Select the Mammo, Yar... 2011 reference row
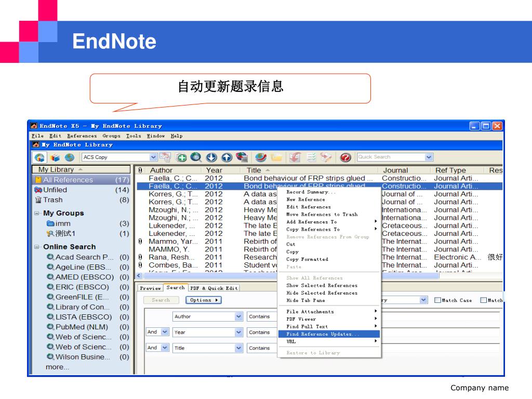 [206, 242]
